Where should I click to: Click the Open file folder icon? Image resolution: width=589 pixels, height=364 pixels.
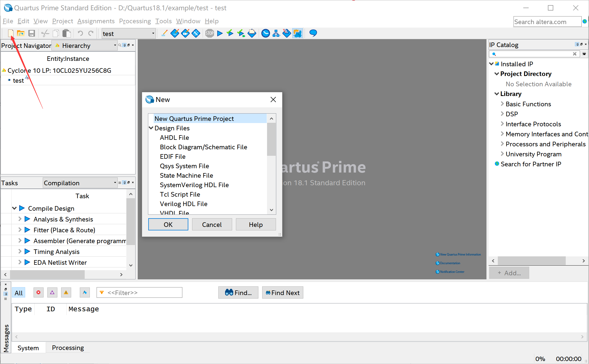point(21,33)
